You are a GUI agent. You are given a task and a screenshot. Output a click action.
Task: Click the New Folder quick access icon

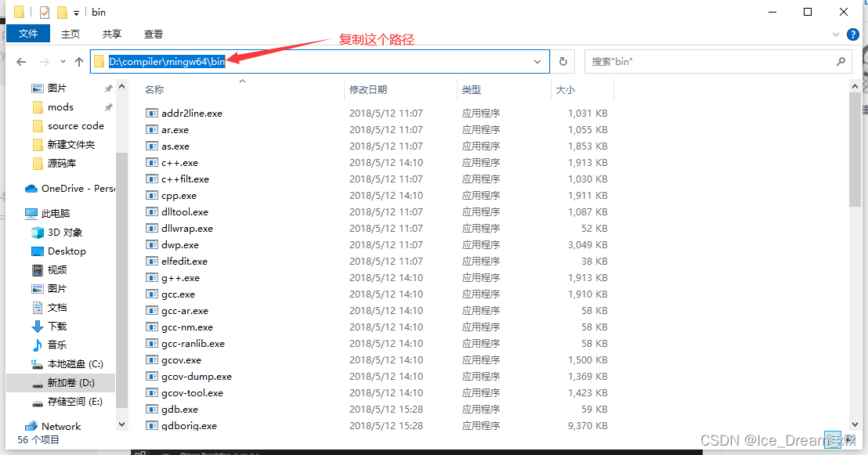[62, 13]
